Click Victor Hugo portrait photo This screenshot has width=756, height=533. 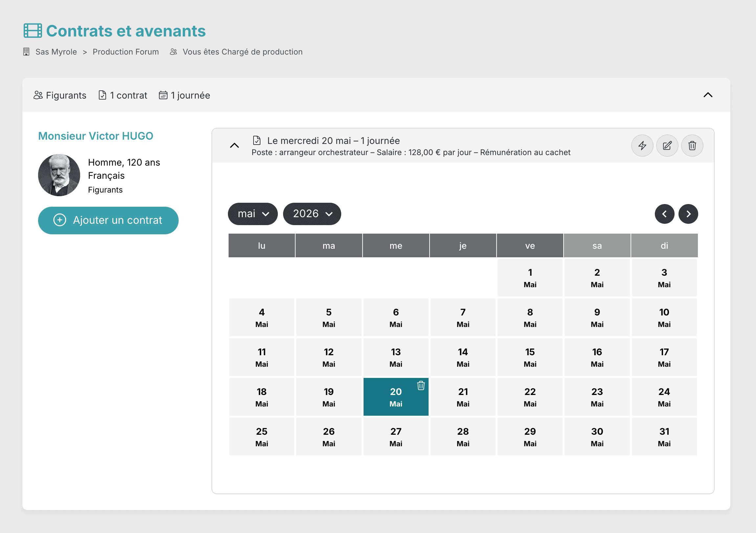[x=59, y=175]
